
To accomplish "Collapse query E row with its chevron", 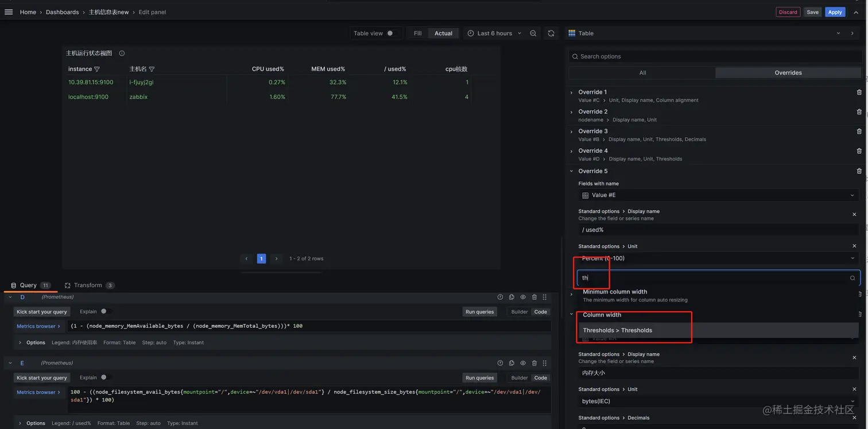I will (10, 363).
